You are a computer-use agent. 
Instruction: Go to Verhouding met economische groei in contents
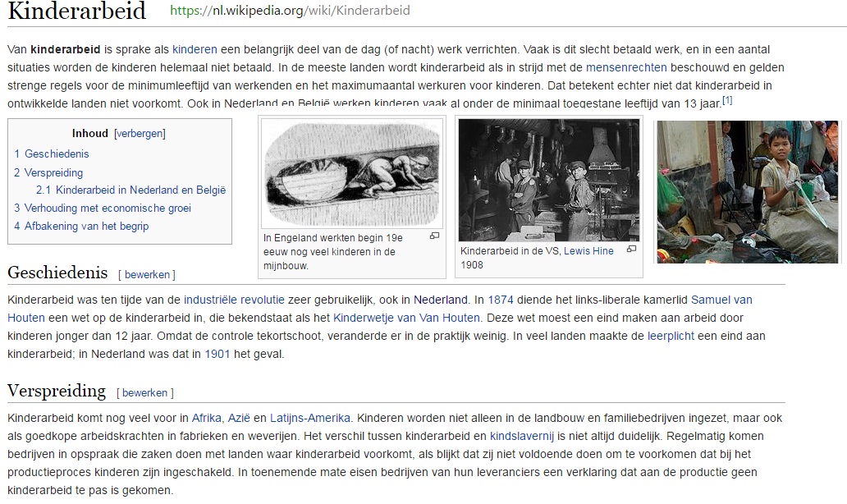(x=108, y=208)
